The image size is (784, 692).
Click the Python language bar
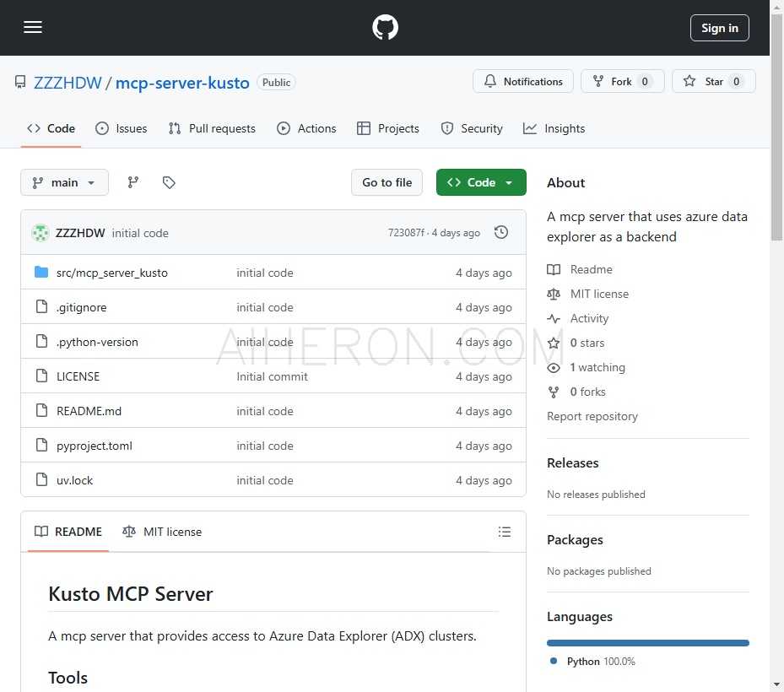coord(648,643)
